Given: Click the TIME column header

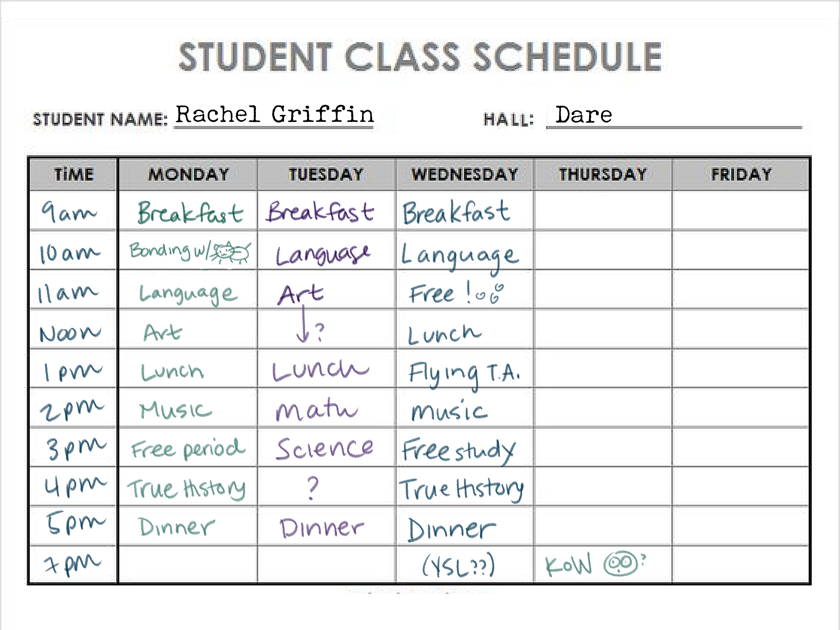Looking at the screenshot, I should 74,175.
